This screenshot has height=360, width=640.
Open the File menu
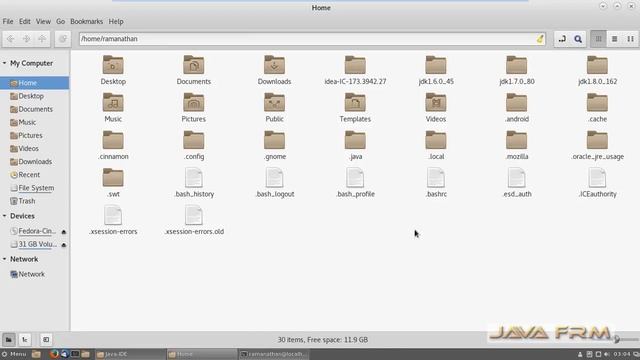8,21
